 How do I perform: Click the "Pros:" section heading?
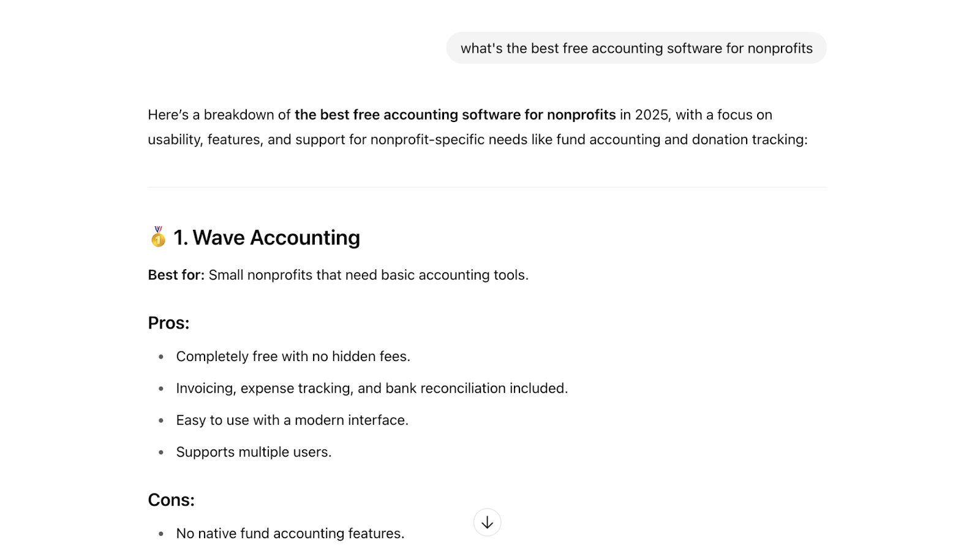[168, 323]
